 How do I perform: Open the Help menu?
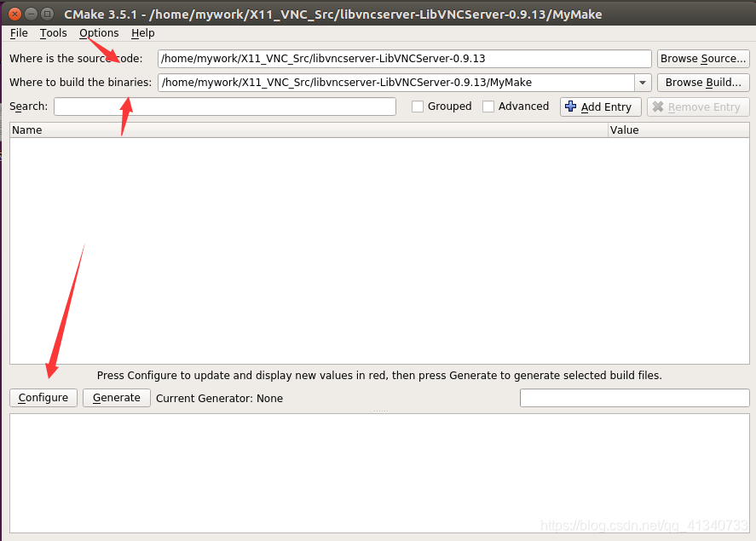pos(142,32)
